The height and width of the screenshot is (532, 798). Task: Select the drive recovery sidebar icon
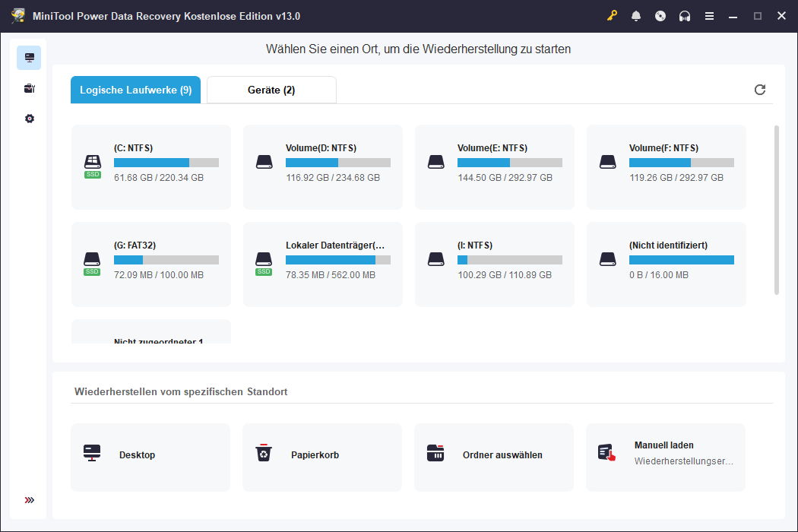click(29, 58)
